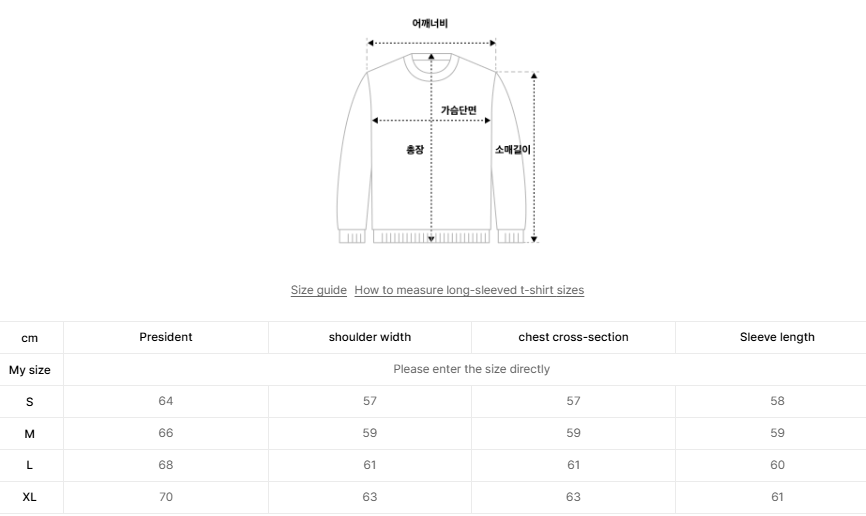The height and width of the screenshot is (516, 866).
Task: Select the L size row label
Action: (30, 465)
